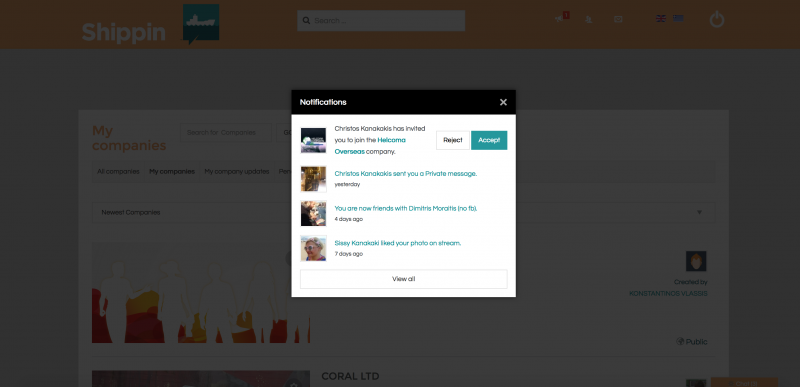Click Sissy Kanakaki profile thumbnail
Viewport: 800px width, 387px height.
tap(313, 248)
